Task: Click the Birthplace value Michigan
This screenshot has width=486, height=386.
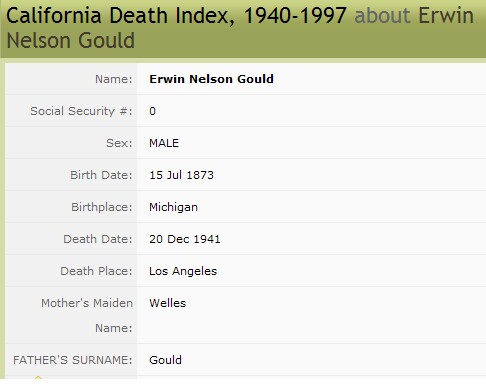Action: coord(173,207)
